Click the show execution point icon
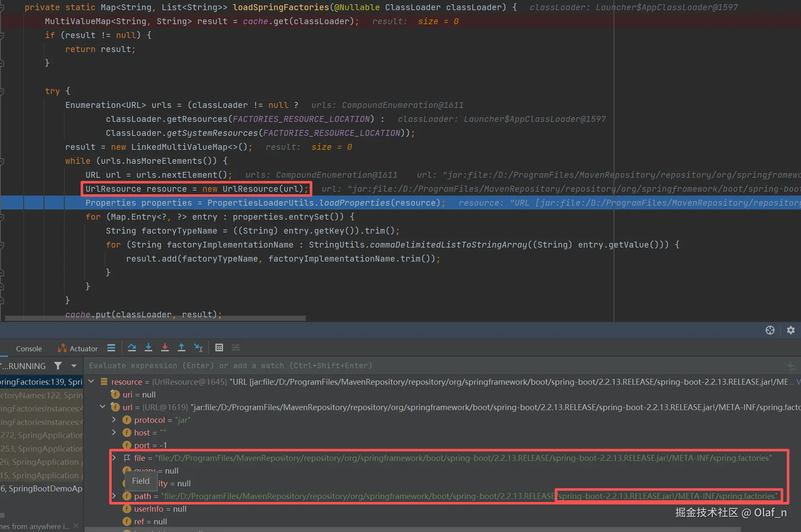 coord(111,348)
